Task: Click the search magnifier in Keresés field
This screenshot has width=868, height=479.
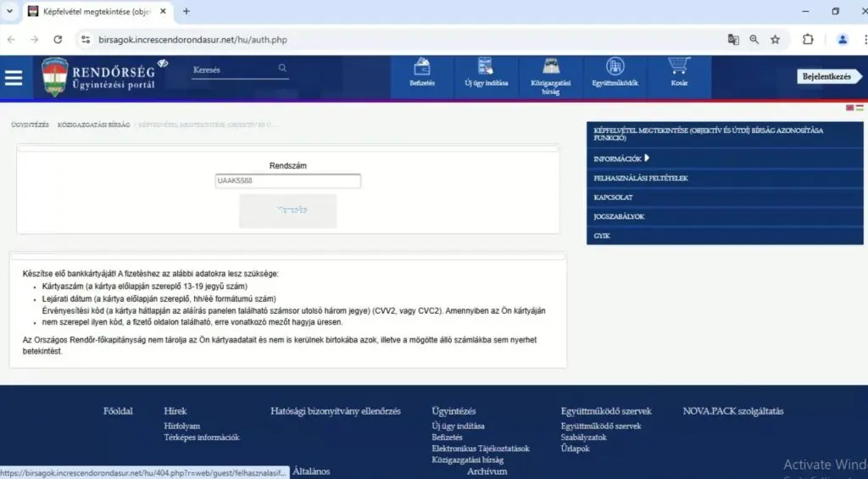Action: coord(282,68)
